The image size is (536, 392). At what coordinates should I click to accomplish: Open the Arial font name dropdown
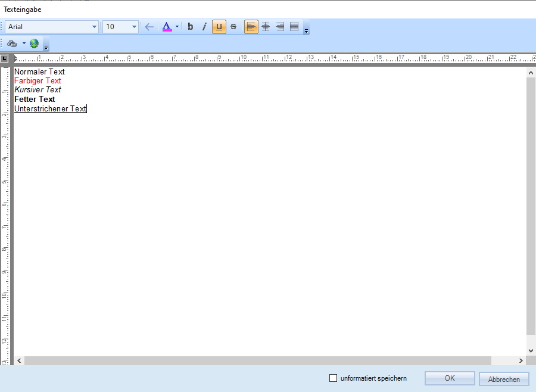tap(94, 27)
